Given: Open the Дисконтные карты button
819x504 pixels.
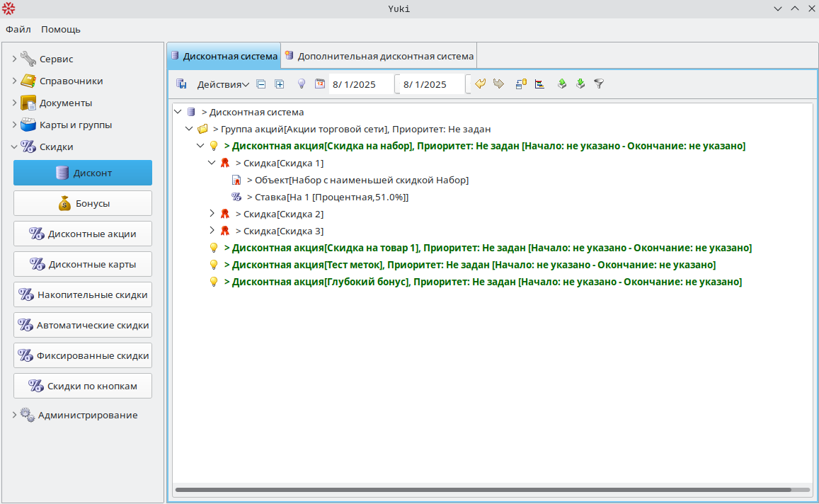Looking at the screenshot, I should coord(83,265).
